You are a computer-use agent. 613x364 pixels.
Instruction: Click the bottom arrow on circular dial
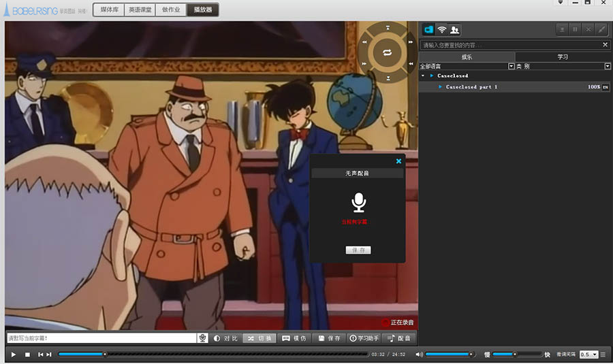388,78
